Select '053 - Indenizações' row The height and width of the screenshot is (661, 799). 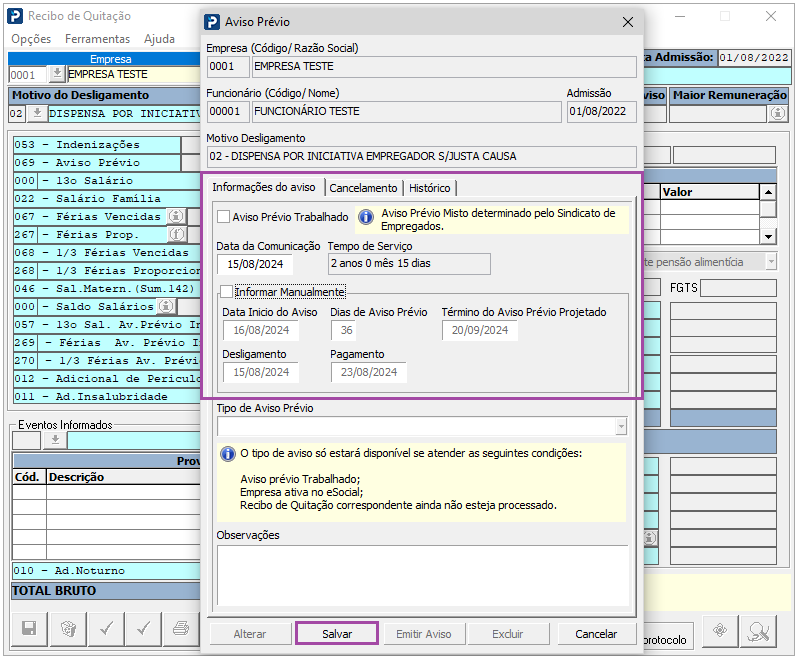[97, 145]
